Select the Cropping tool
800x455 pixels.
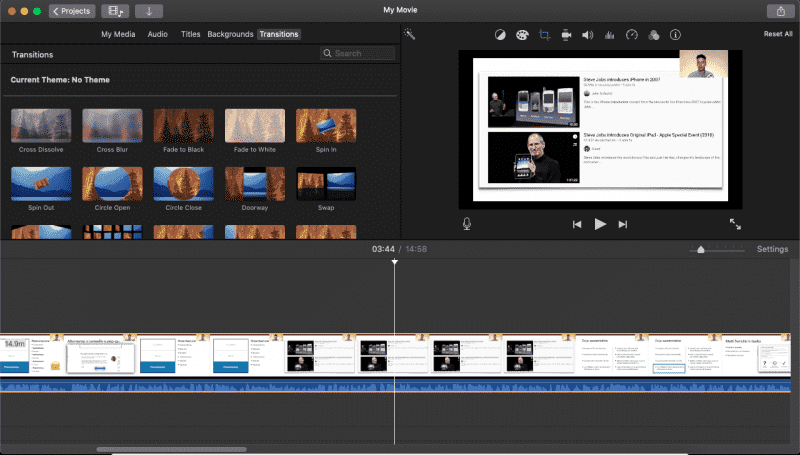544,35
